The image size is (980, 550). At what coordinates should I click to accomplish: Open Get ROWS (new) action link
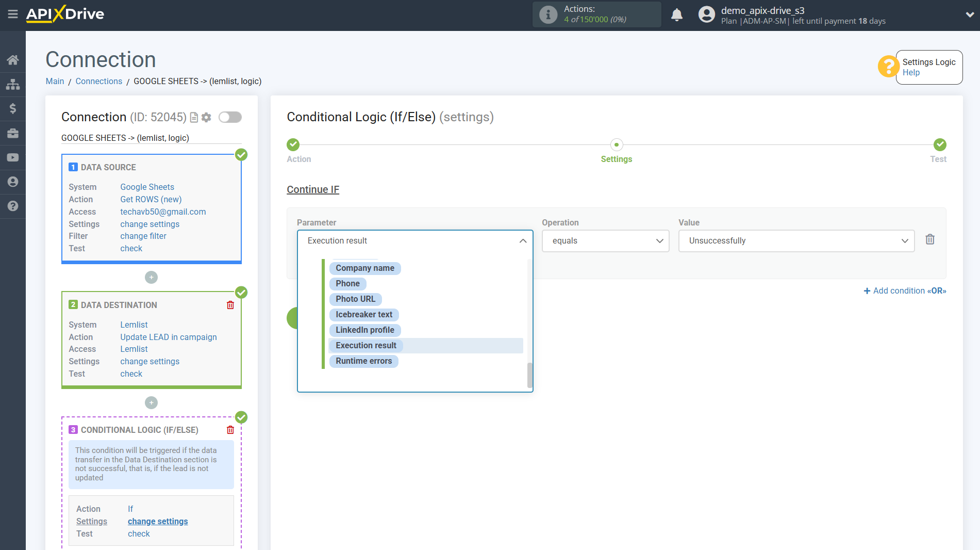(x=151, y=200)
